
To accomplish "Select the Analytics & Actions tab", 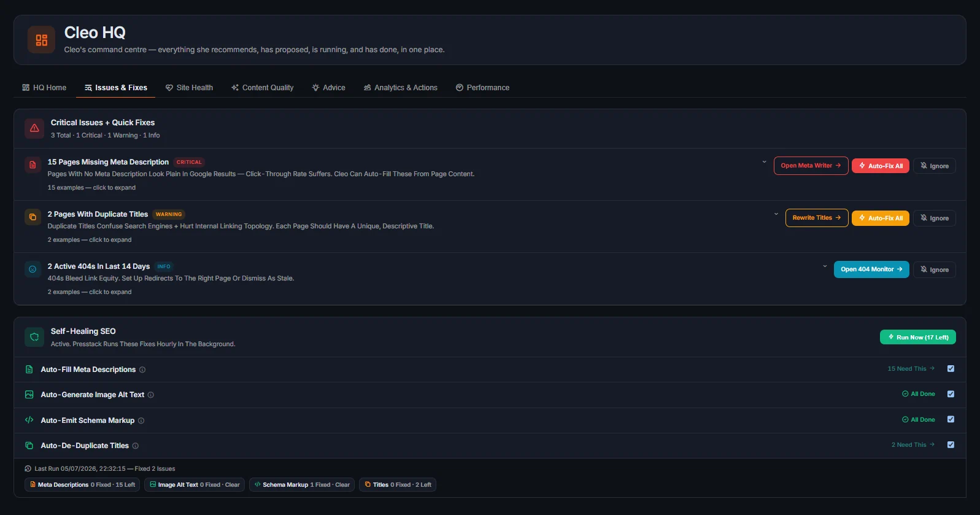I will tap(400, 88).
